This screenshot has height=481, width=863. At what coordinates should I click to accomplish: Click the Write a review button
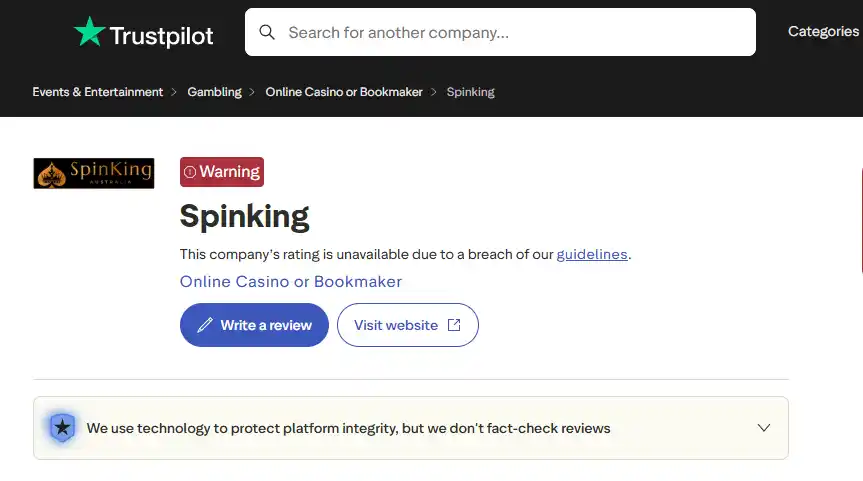click(254, 325)
